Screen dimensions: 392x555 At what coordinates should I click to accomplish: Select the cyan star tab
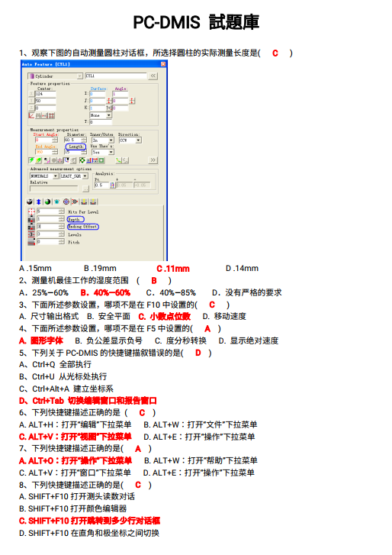[56, 202]
